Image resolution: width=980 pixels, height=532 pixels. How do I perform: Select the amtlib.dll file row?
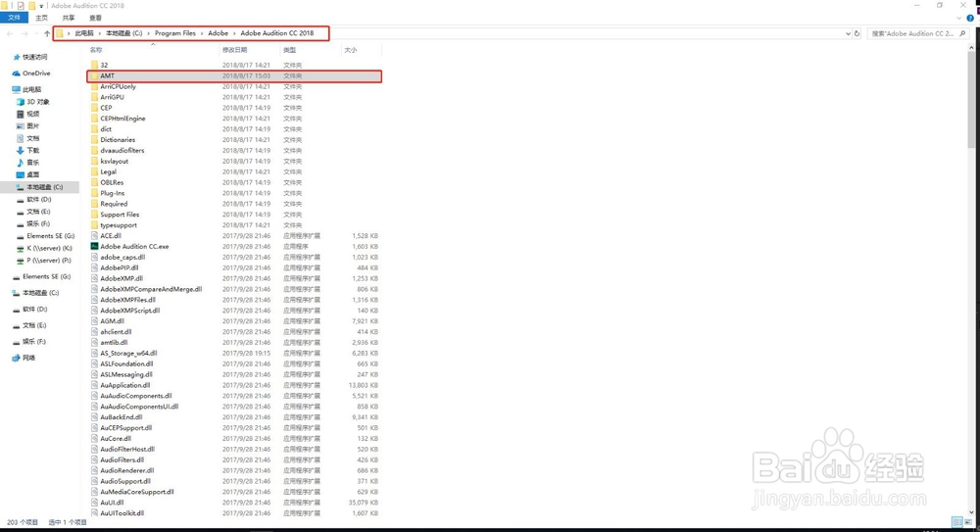pos(234,343)
